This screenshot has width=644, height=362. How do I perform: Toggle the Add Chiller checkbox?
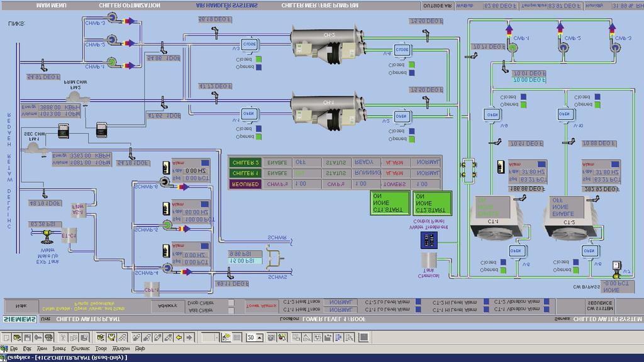tap(231, 310)
